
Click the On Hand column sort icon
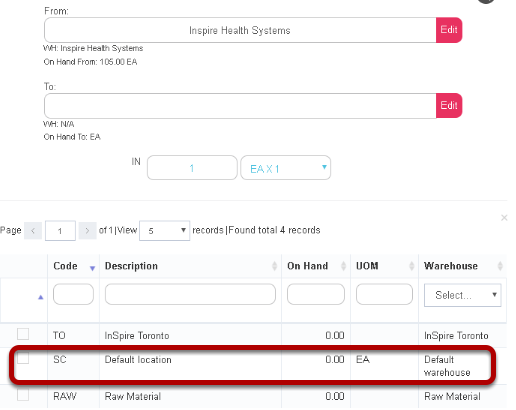click(343, 266)
